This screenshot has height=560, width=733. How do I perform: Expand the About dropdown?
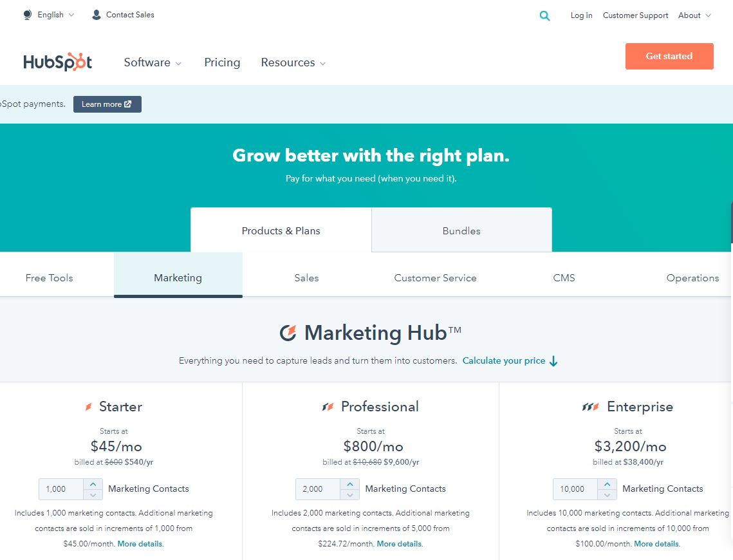(694, 15)
